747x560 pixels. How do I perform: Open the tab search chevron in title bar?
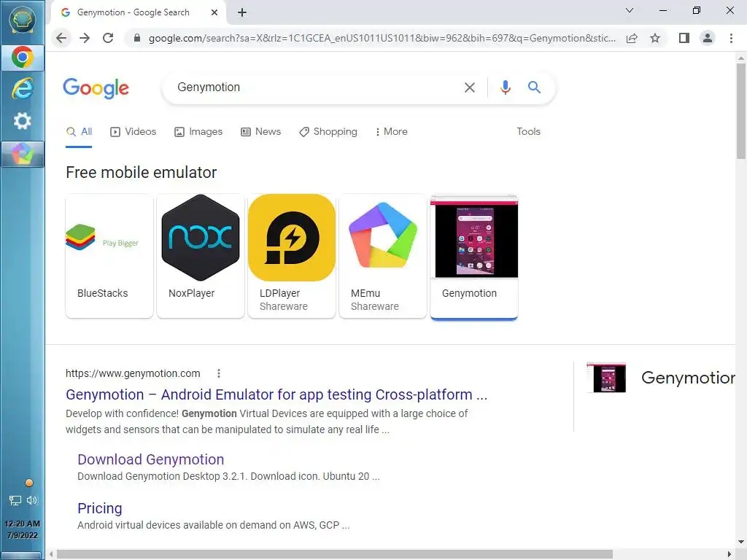coord(630,10)
